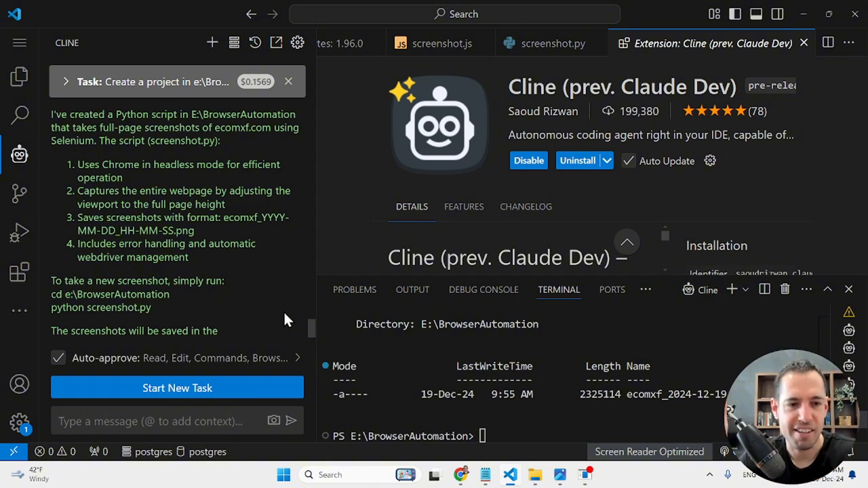The image size is (868, 488).
Task: Open the extension Manage gear icon
Action: point(710,161)
